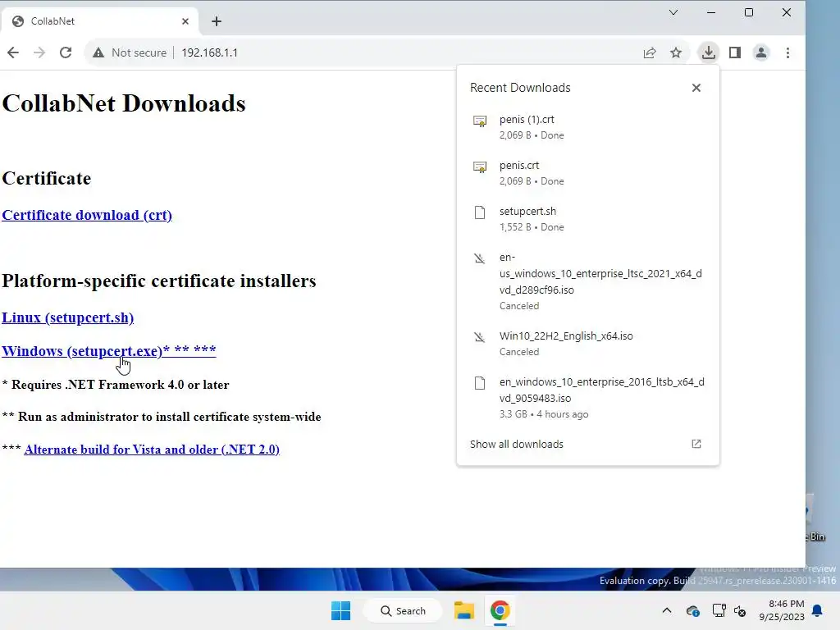Open the en_windows_10_enterprise_2016_ltsb iso entry
The image size is (840, 630).
(x=587, y=398)
